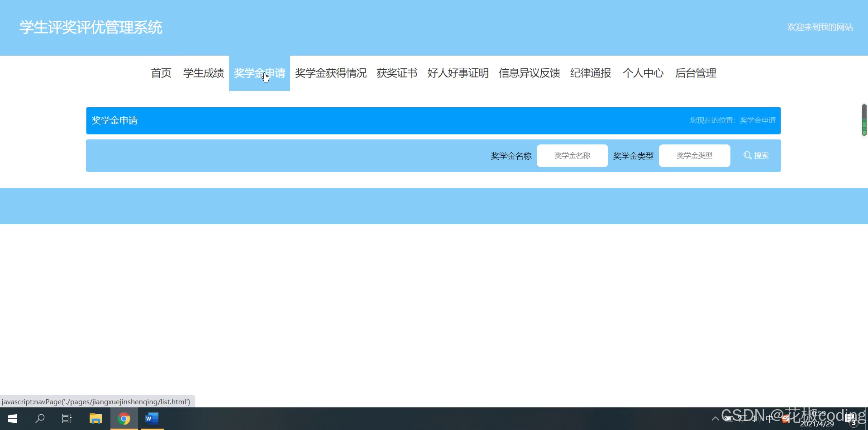Go to the 首页 nav item
Image resolution: width=868 pixels, height=430 pixels.
point(161,73)
